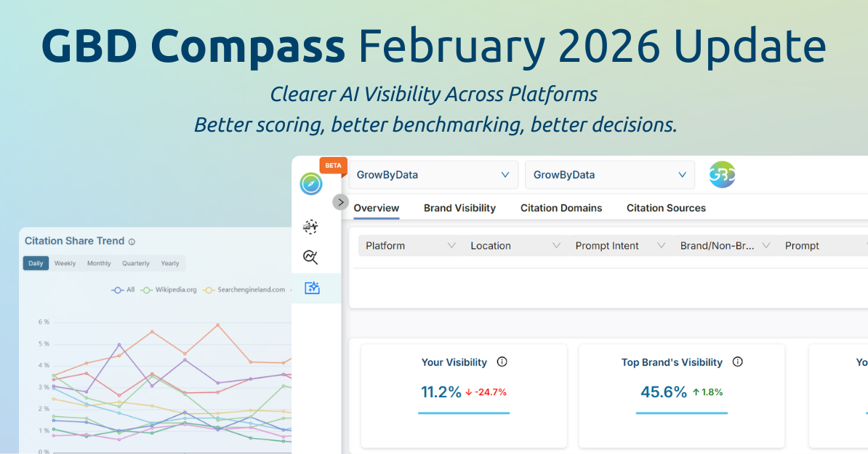Open the first GrowByData dropdown
Viewport: 868px width, 454px height.
coord(433,175)
